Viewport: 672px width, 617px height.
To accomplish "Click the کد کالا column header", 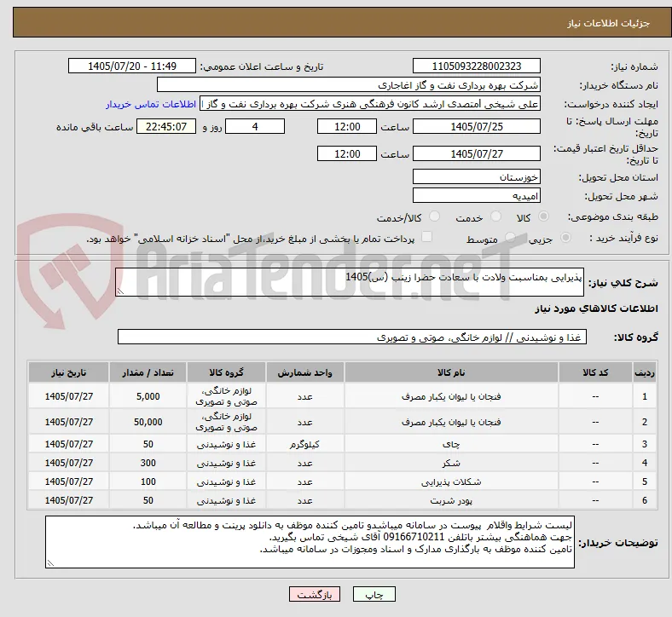I will point(595,372).
